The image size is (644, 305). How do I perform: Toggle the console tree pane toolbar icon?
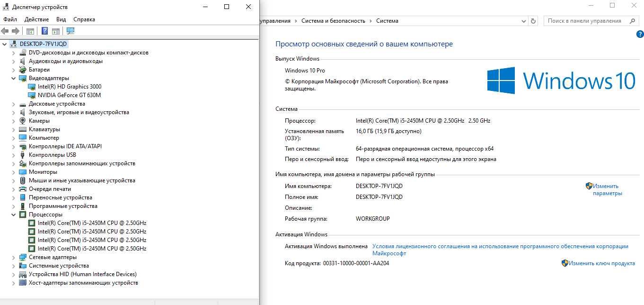coord(30,31)
